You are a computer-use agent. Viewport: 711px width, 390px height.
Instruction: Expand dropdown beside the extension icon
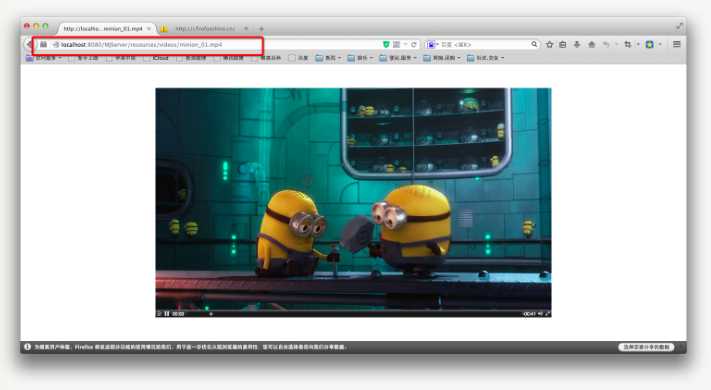[660, 44]
